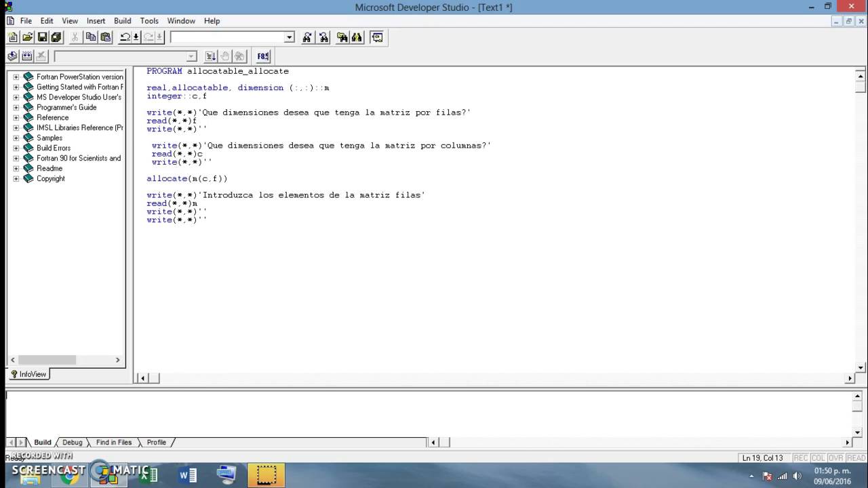868x488 pixels.
Task: Click the Save All toolbar icon
Action: (56, 37)
